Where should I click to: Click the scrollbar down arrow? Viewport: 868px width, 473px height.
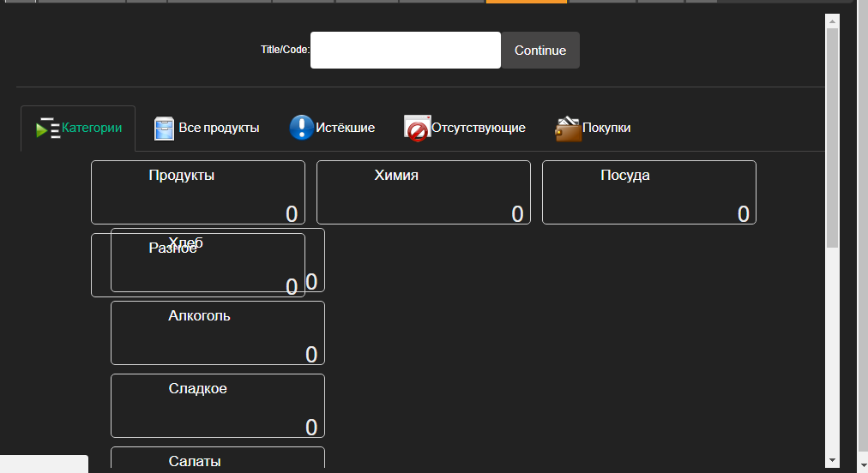coord(832,460)
